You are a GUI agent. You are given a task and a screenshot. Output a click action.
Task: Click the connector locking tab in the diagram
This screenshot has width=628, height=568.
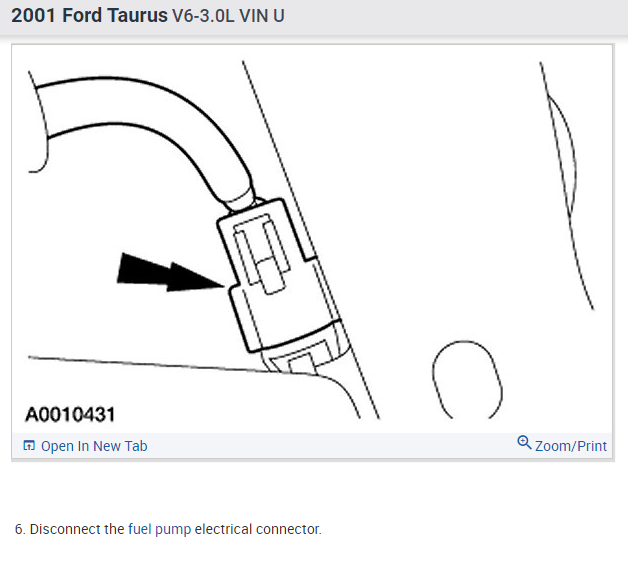262,255
